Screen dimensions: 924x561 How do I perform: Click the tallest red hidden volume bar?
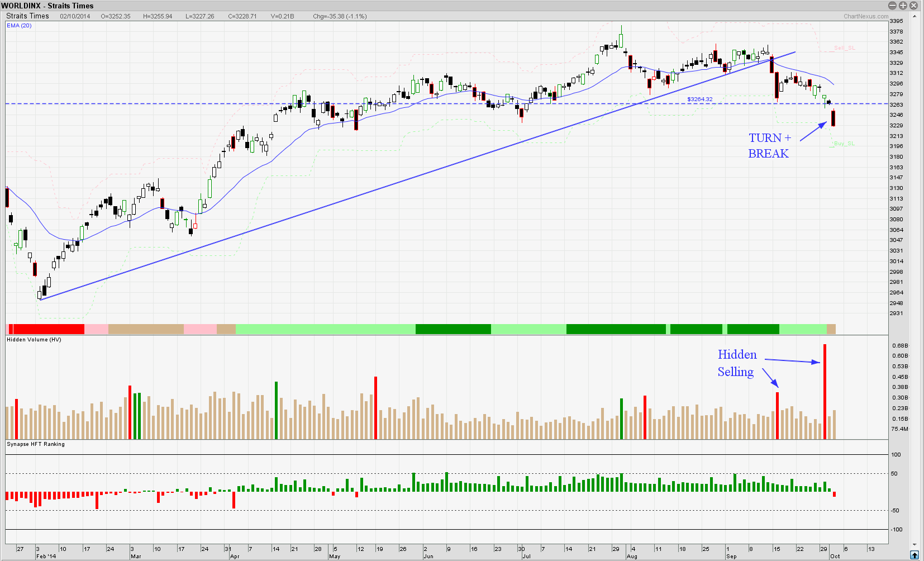pos(825,391)
